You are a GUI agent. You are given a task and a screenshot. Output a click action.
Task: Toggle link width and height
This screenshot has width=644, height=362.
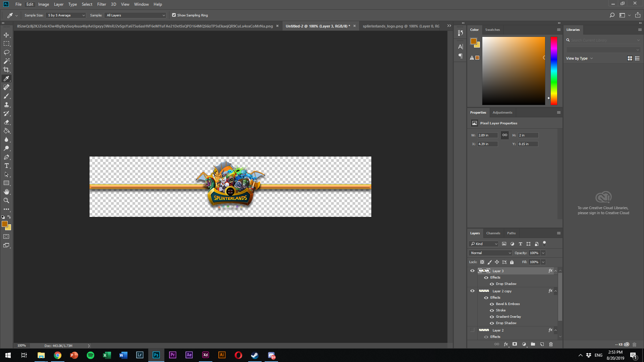505,135
